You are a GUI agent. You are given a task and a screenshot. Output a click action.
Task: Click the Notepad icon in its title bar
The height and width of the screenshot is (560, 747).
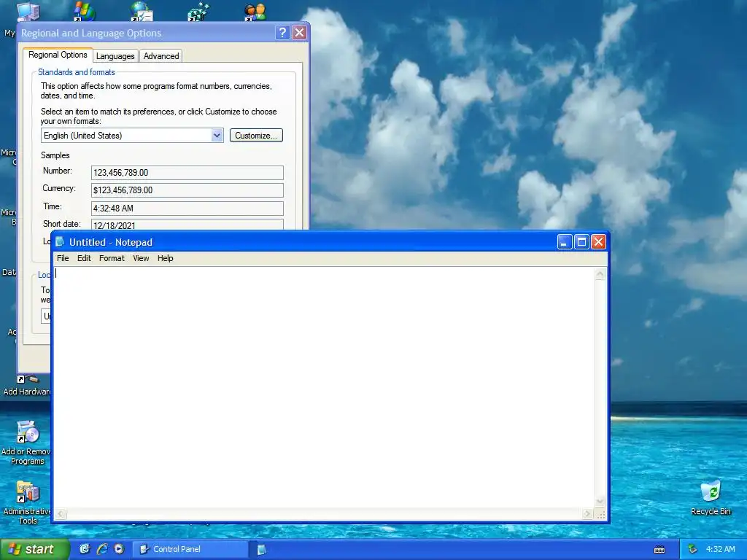tap(60, 242)
